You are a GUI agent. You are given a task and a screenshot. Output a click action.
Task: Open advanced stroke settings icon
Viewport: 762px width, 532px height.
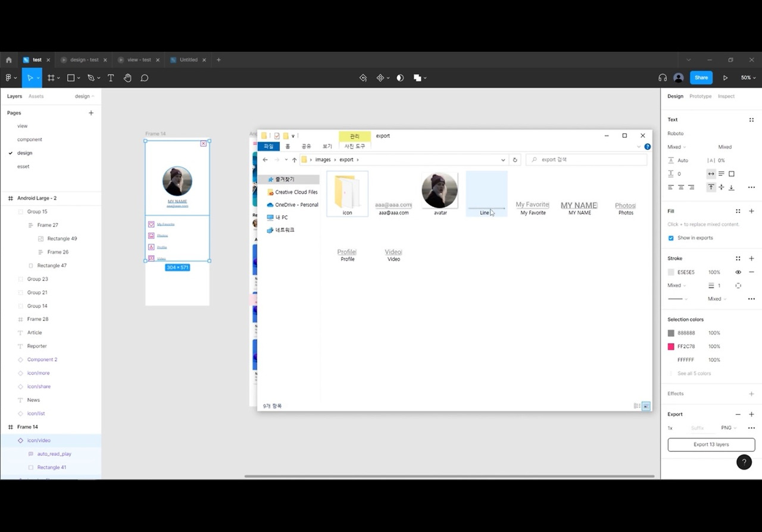click(x=751, y=299)
